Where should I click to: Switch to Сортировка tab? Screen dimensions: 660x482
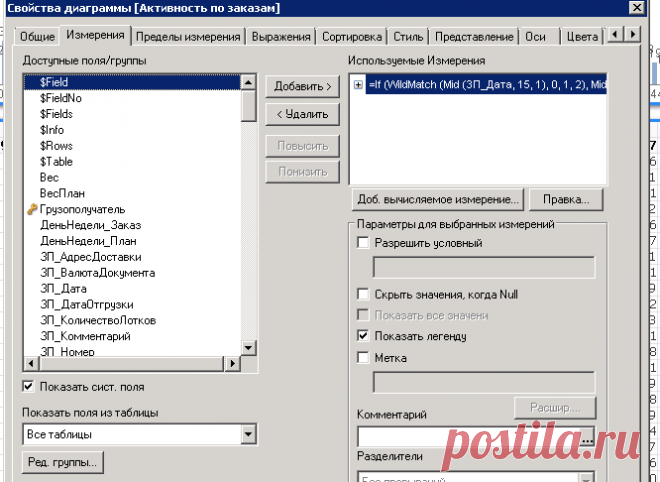tap(352, 37)
